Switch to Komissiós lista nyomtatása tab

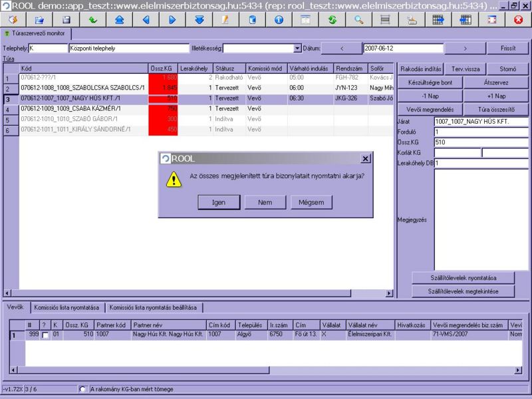[68, 307]
